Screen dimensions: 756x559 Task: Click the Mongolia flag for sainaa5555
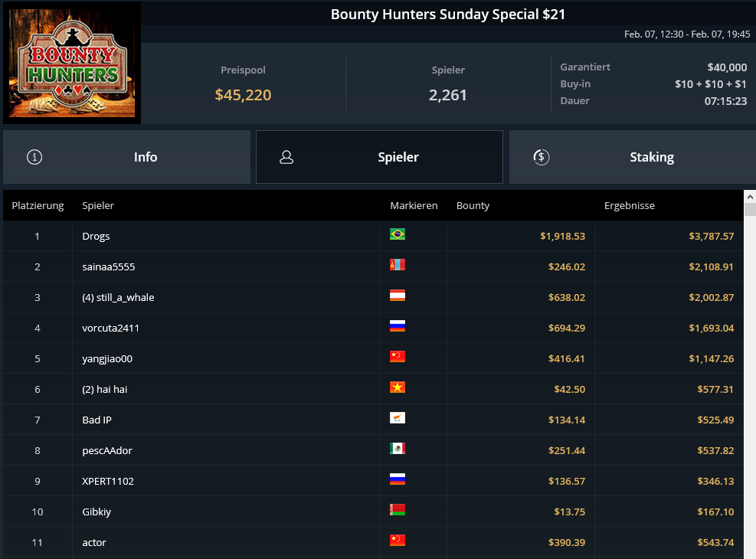pyautogui.click(x=398, y=264)
